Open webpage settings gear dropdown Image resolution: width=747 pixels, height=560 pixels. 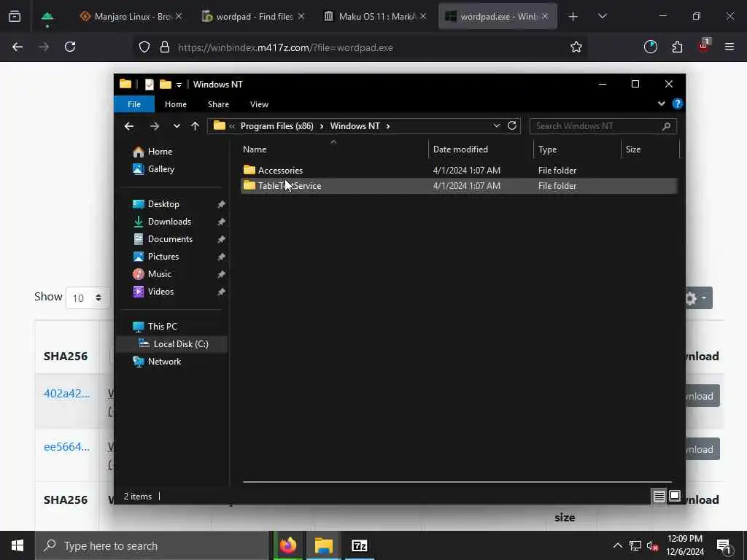click(x=698, y=298)
